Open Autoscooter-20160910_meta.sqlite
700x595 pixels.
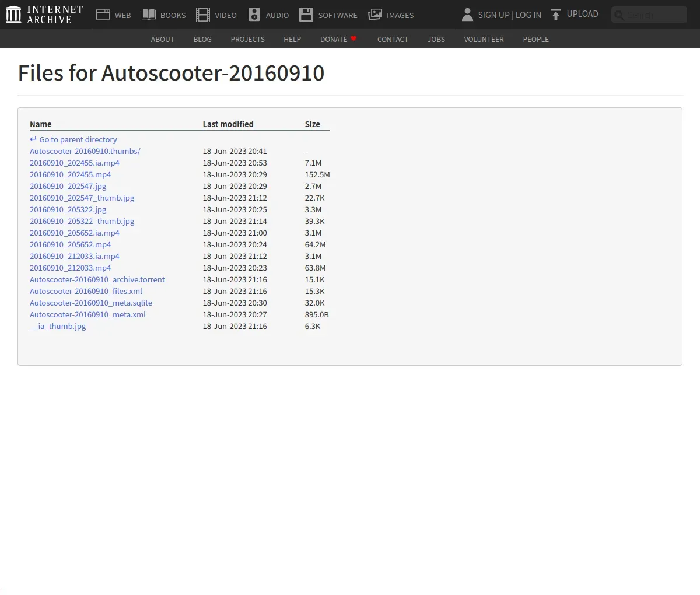coord(91,303)
